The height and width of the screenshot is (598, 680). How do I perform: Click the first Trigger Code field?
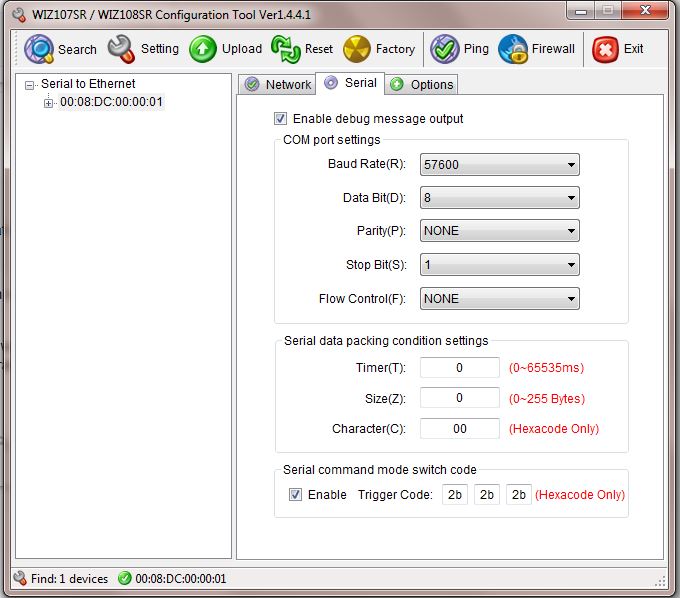[x=455, y=494]
